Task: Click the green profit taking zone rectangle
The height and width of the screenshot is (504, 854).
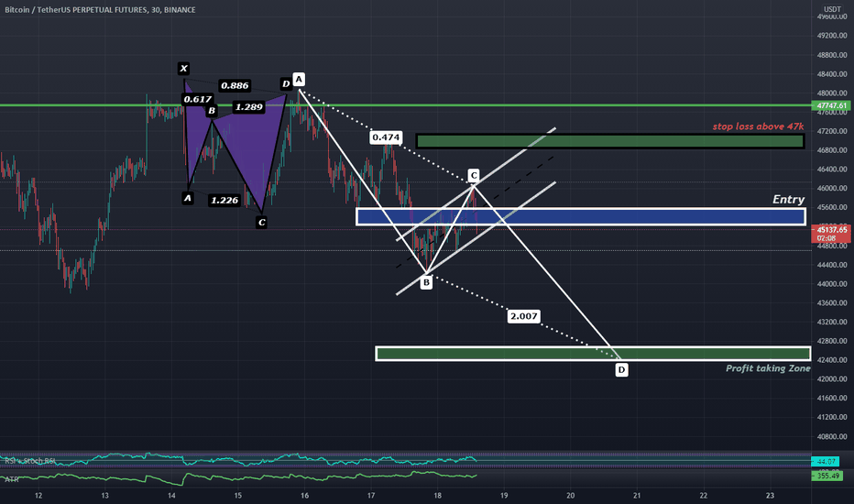Action: coord(593,354)
